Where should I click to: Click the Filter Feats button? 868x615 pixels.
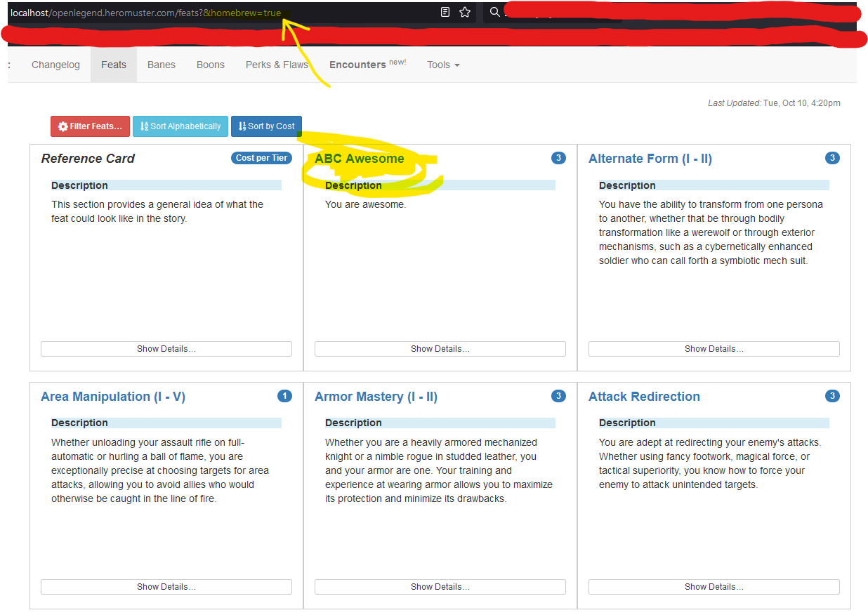pyautogui.click(x=90, y=126)
